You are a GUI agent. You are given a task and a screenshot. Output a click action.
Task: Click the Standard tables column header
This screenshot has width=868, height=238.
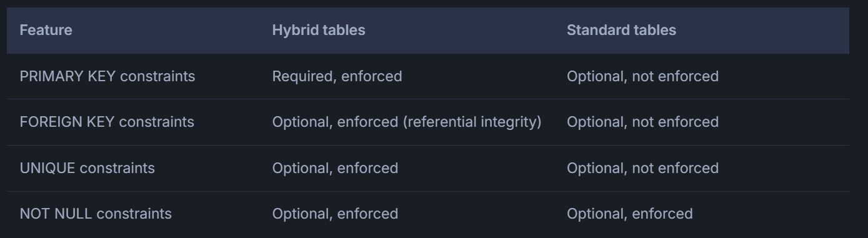point(621,30)
